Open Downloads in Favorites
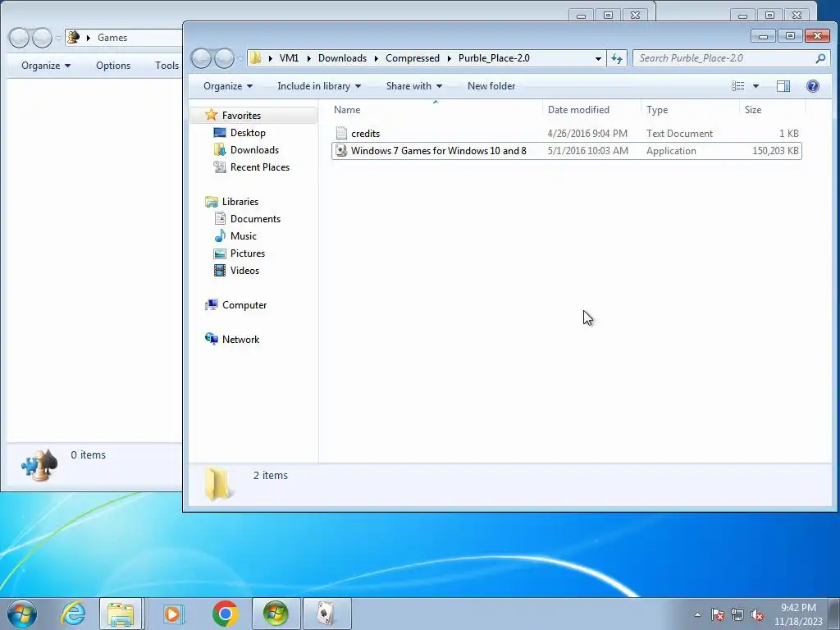The height and width of the screenshot is (630, 840). click(254, 150)
